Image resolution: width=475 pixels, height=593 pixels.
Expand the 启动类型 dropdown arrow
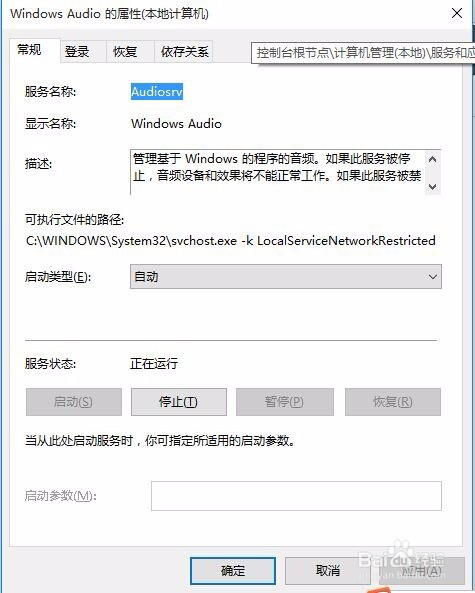pos(433,277)
